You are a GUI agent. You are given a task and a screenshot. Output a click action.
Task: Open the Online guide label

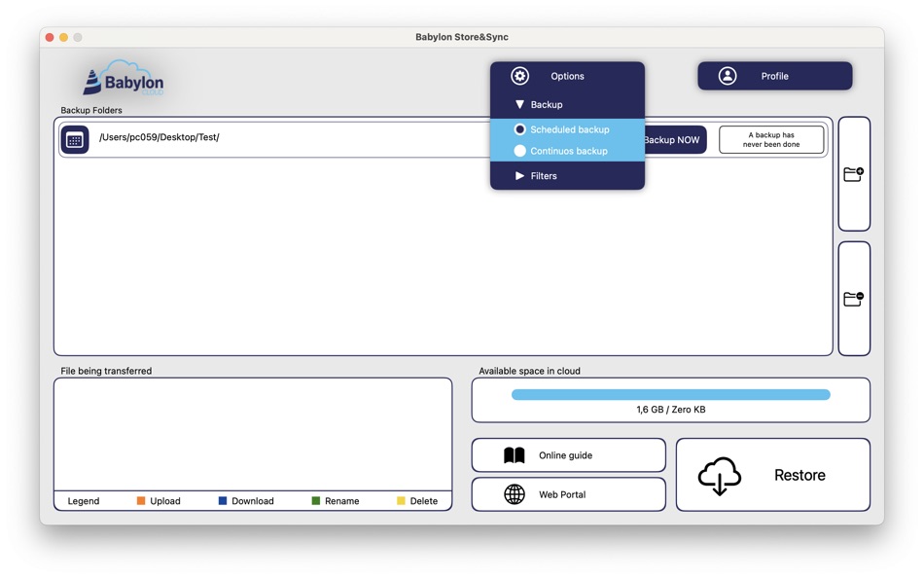(x=565, y=455)
